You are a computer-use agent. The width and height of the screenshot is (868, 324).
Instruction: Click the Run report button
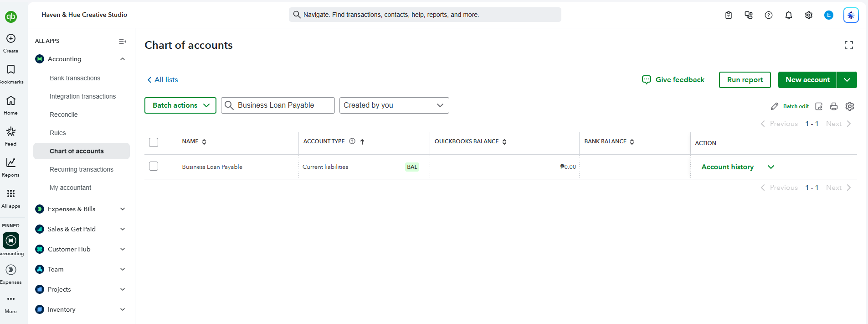(745, 80)
